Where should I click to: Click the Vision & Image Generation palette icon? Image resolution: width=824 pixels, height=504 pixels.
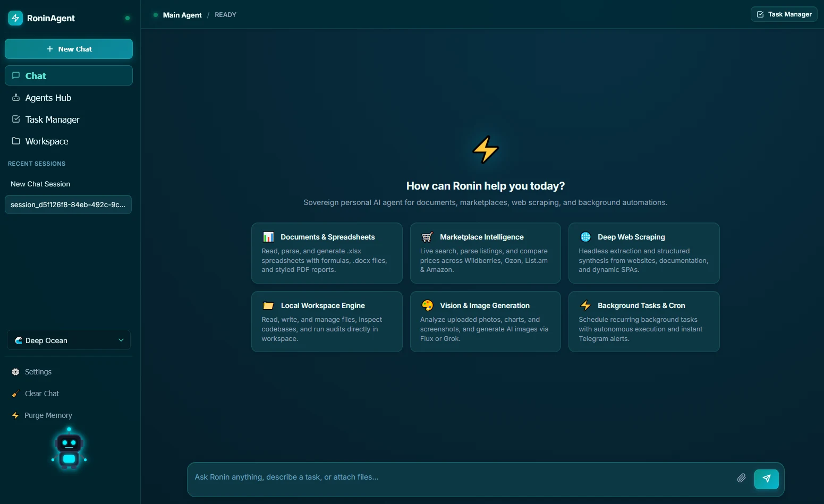(x=427, y=305)
